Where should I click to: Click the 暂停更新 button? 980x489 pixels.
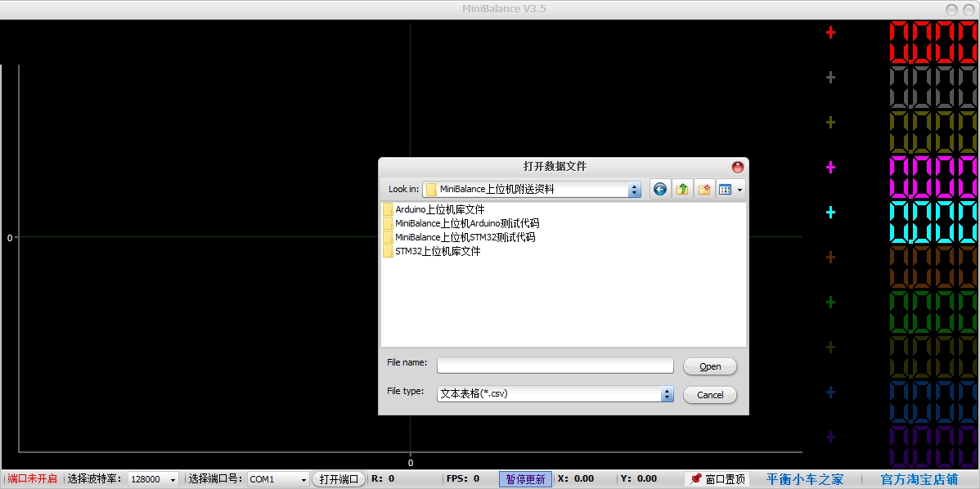(x=526, y=479)
